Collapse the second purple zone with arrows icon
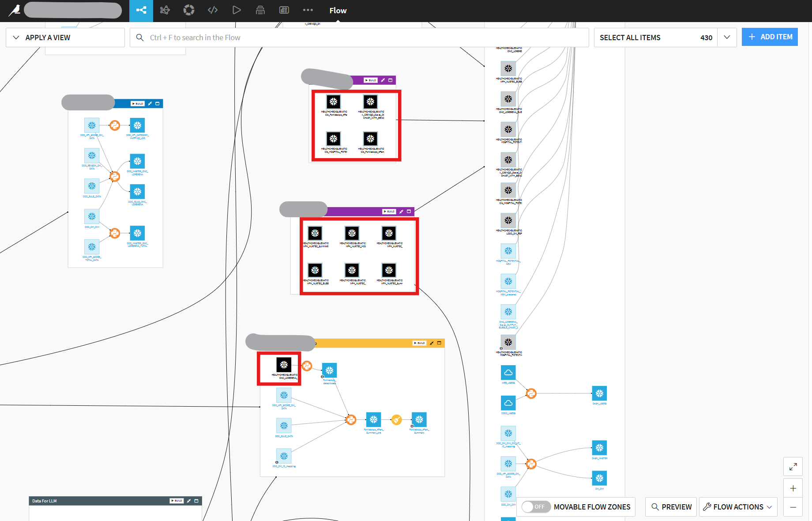Screen dimensions: 812x521 (x=402, y=211)
